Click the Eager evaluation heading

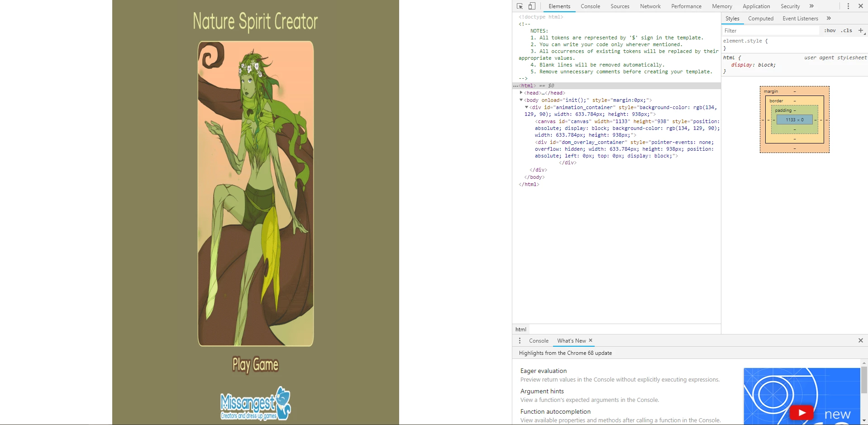544,371
